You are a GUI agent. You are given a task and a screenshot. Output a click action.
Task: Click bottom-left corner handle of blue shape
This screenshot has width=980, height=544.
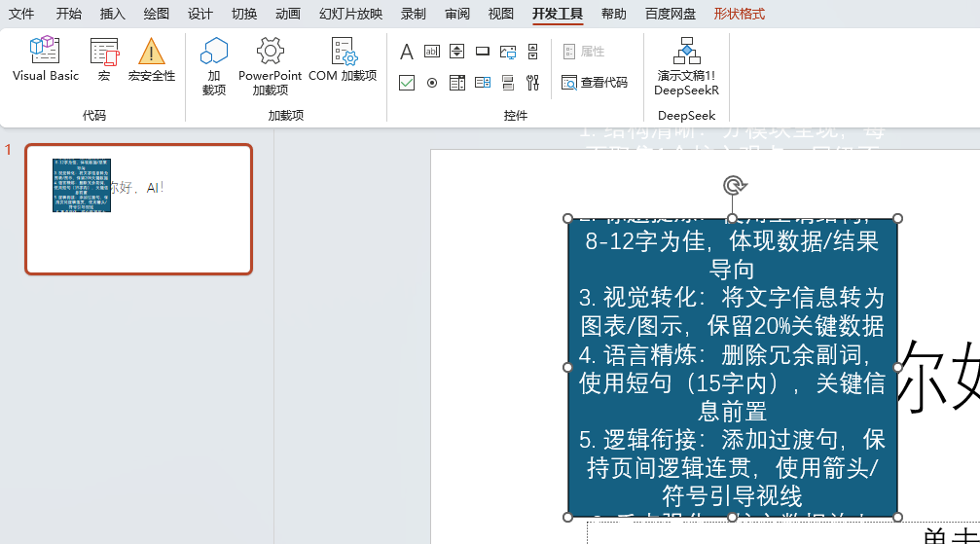coord(568,517)
